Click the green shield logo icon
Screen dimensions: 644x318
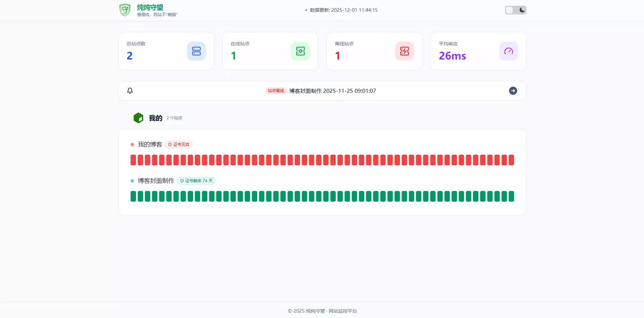point(125,10)
